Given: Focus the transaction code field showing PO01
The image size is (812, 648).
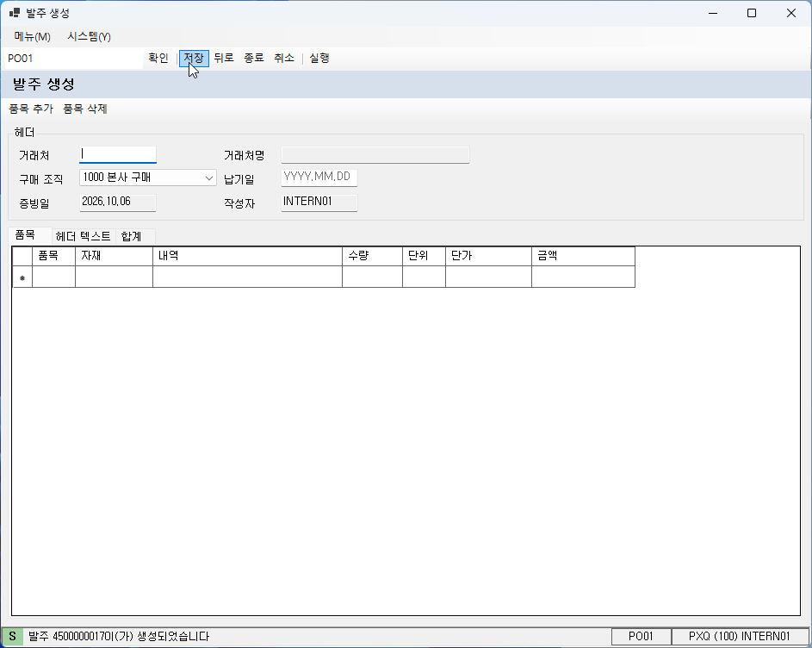Looking at the screenshot, I should 74,59.
